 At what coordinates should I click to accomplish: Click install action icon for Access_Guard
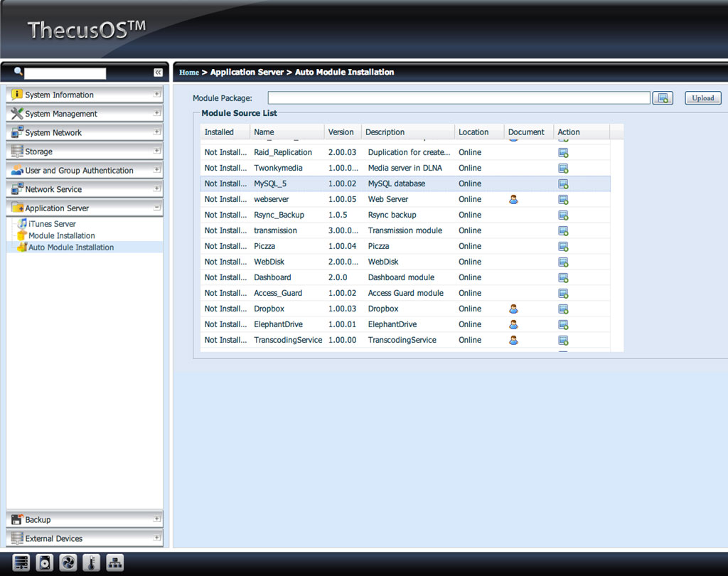tap(563, 294)
